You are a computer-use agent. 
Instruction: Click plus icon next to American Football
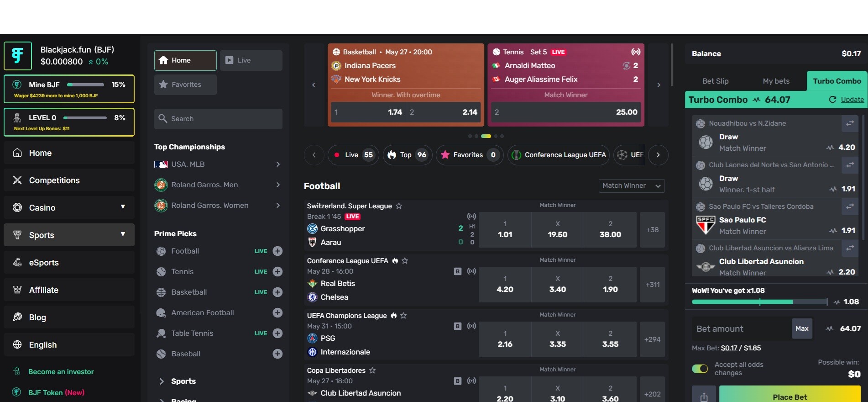click(x=277, y=312)
